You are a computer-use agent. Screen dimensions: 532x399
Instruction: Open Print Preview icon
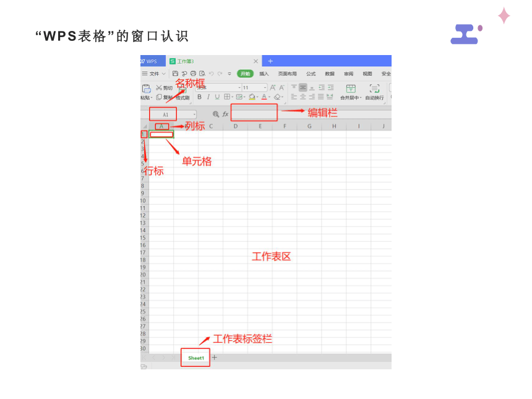(x=202, y=73)
